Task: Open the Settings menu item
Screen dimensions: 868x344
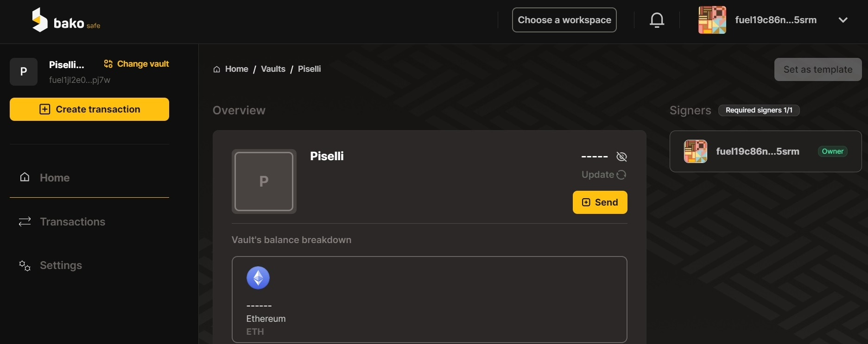Action: 61,265
